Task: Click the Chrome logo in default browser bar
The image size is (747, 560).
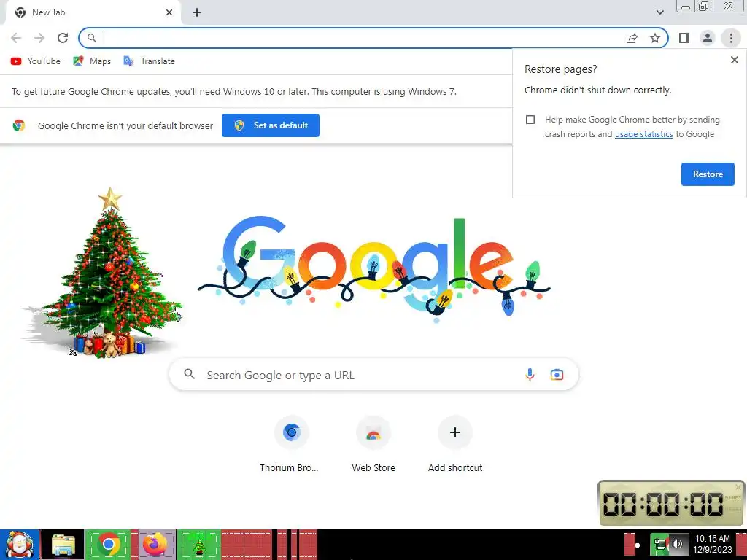Action: [19, 125]
